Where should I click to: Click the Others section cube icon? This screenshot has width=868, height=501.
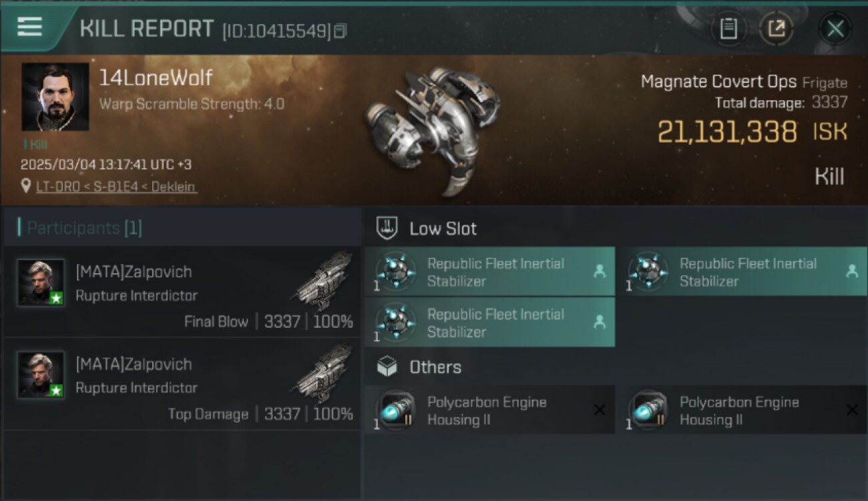click(x=387, y=367)
